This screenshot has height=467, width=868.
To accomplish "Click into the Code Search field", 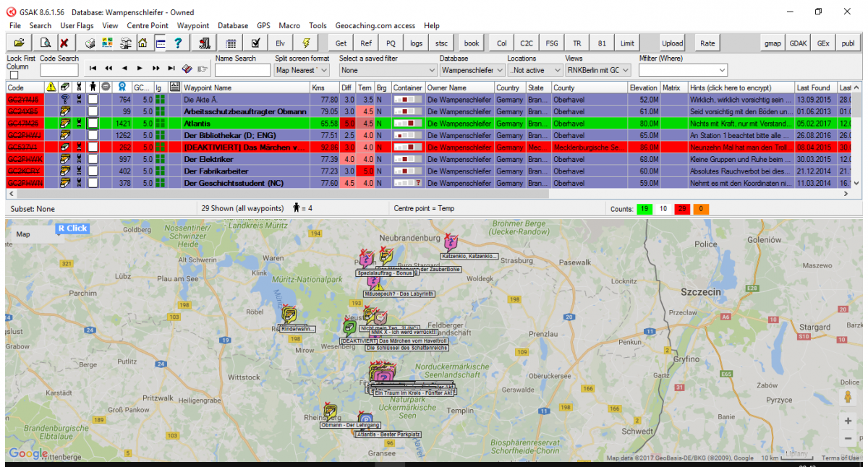I will tap(59, 70).
